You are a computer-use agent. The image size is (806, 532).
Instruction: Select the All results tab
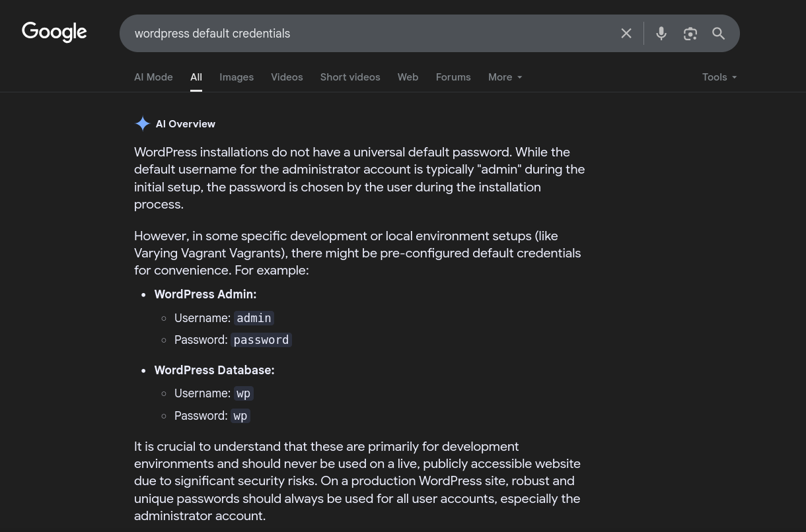point(196,77)
